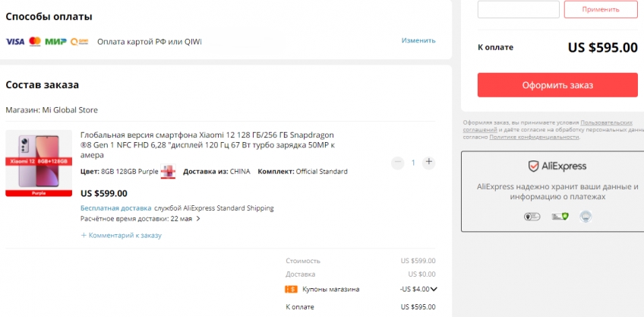Click the Оформить заказ button
This screenshot has height=317, width=644.
coord(557,85)
